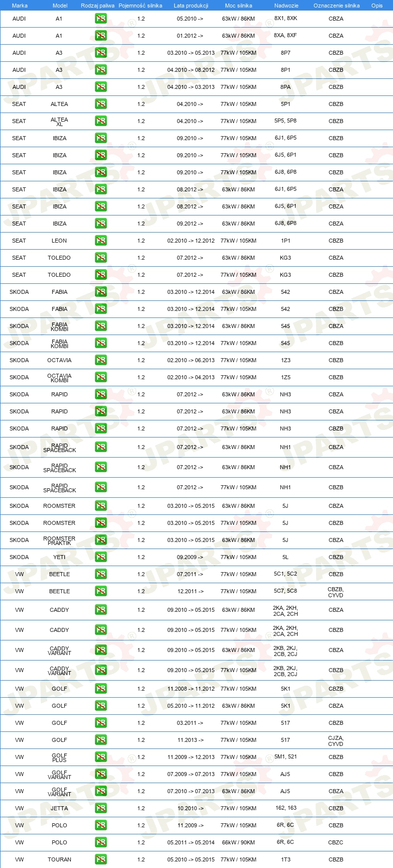The image size is (393, 868).
Task: Select body code cell '8X1, 8XK'
Action: click(285, 19)
